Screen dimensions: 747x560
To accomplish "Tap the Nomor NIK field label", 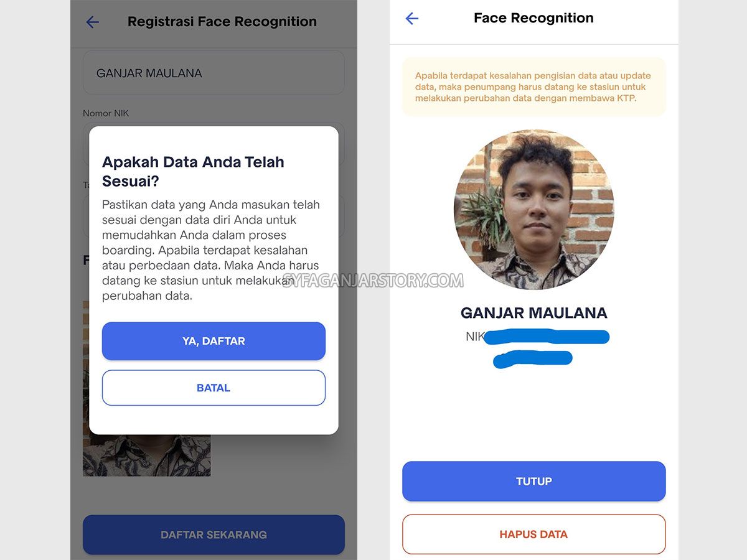I will click(x=106, y=113).
